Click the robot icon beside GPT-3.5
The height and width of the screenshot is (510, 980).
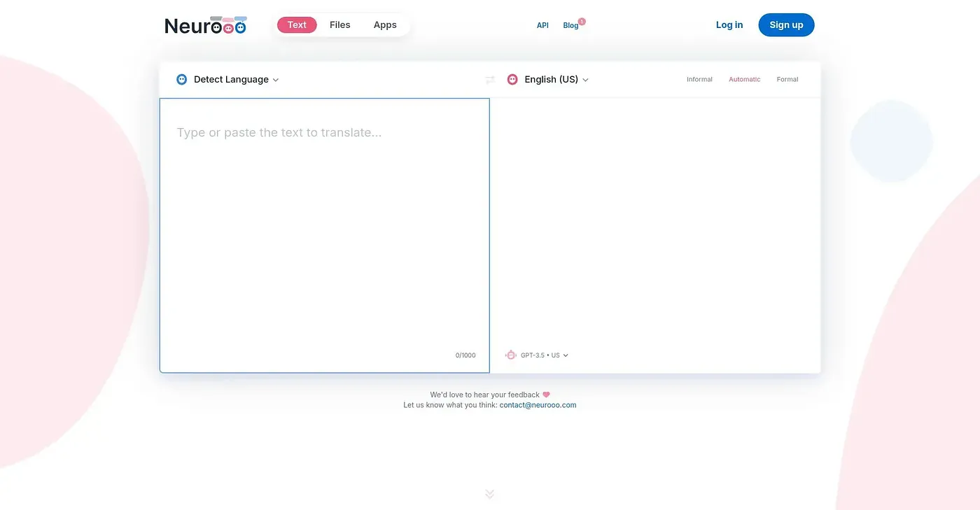pyautogui.click(x=511, y=355)
